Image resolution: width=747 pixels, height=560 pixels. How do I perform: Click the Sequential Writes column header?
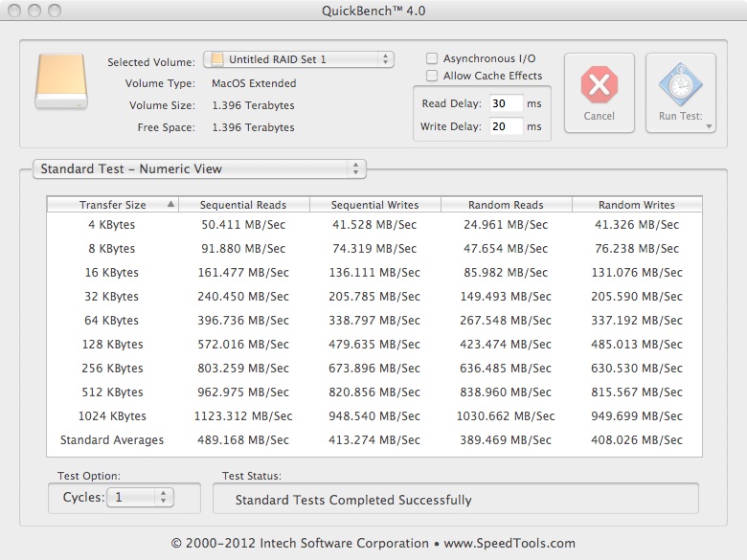pyautogui.click(x=374, y=205)
